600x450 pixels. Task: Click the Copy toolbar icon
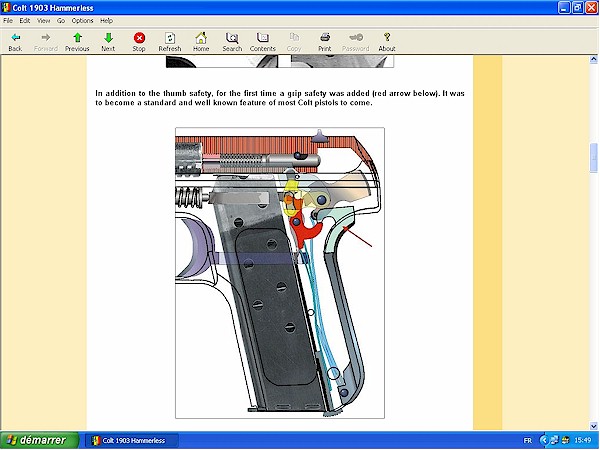click(x=294, y=42)
